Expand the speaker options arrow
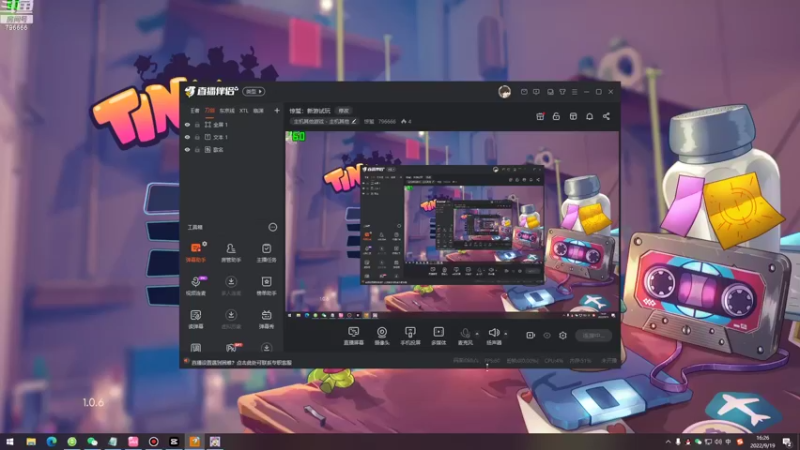Image resolution: width=800 pixels, height=450 pixels. click(506, 334)
